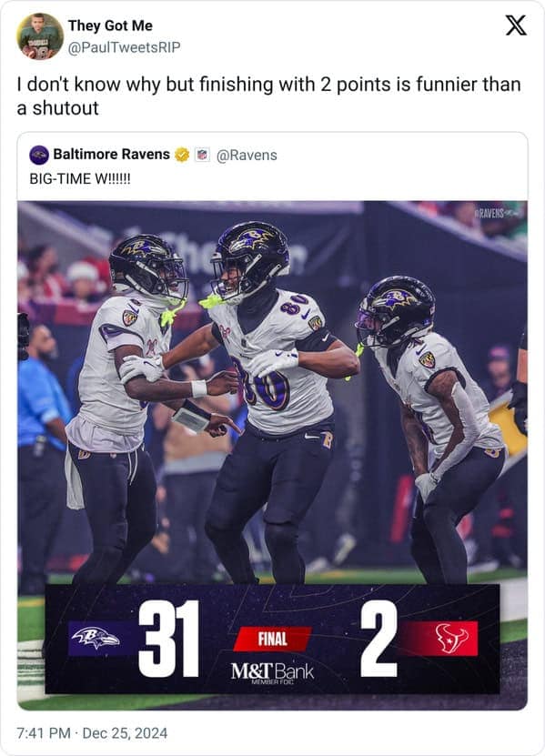Click the gold verified badge
This screenshot has width=545, height=756.
tap(182, 155)
